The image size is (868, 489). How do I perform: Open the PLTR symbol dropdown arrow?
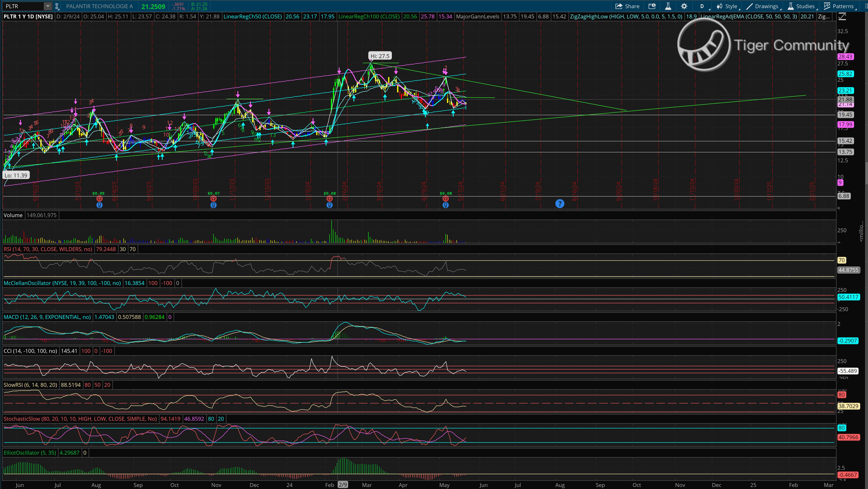point(48,6)
